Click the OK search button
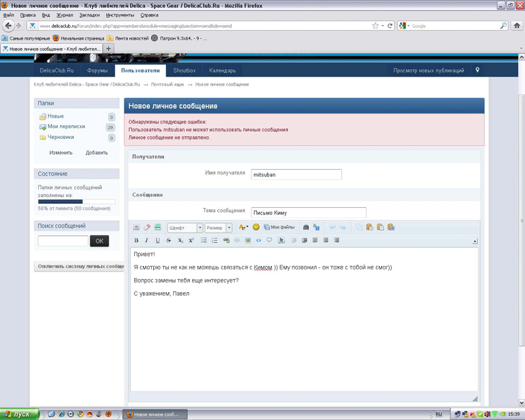Image resolution: width=525 pixels, height=420 pixels. (x=99, y=241)
